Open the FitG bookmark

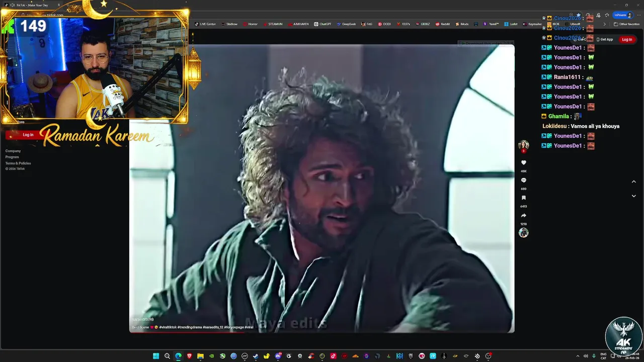pos(367,24)
